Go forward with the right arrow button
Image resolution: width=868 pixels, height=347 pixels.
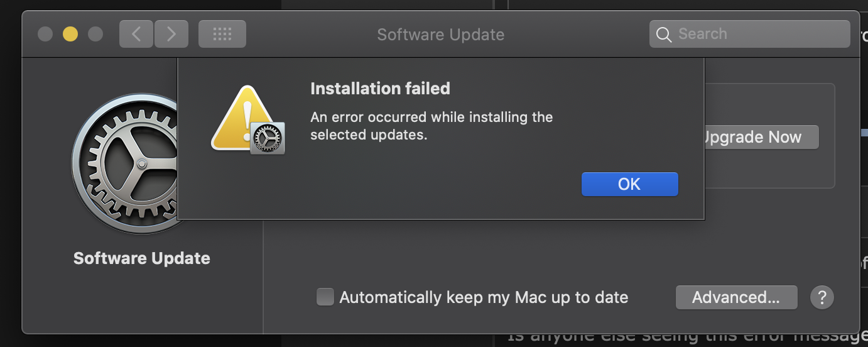click(171, 34)
